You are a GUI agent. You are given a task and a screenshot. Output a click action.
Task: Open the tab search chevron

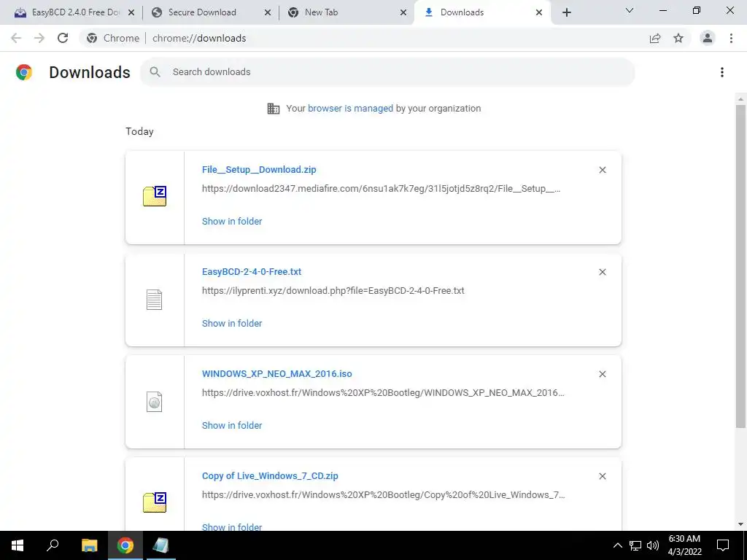pos(630,10)
